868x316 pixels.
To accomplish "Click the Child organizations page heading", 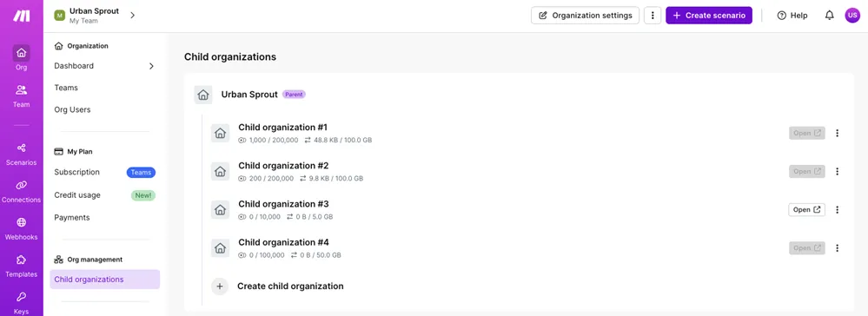I will (230, 57).
